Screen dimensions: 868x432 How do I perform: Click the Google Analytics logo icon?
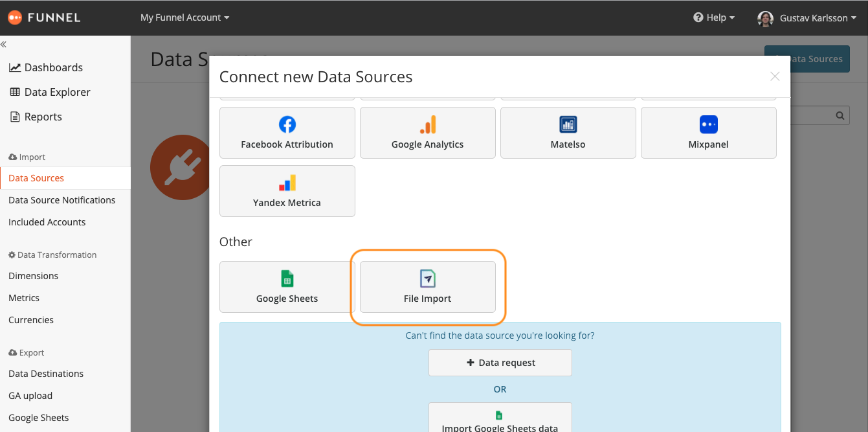click(428, 124)
